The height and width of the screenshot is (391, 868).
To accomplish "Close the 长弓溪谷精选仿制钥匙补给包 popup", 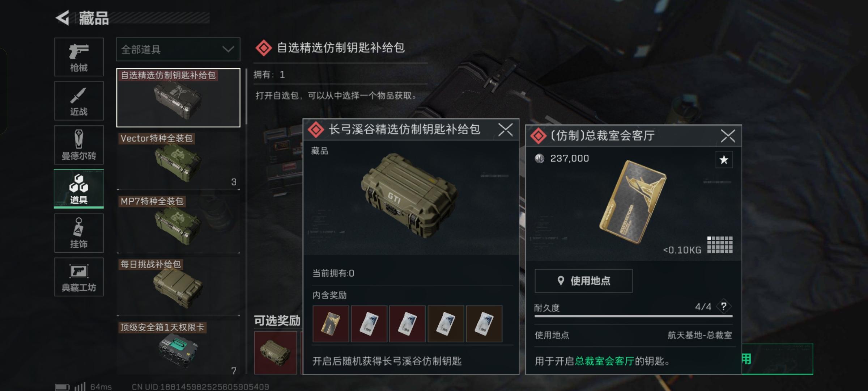I will (505, 129).
